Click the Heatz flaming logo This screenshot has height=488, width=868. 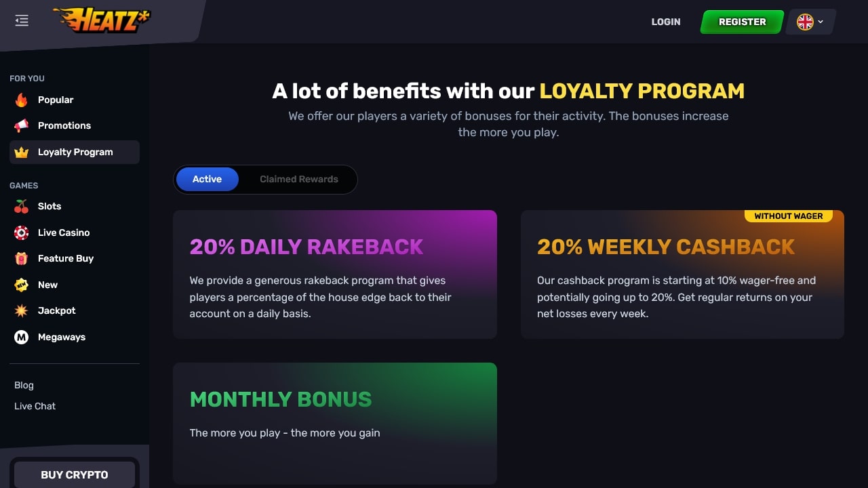click(x=102, y=20)
